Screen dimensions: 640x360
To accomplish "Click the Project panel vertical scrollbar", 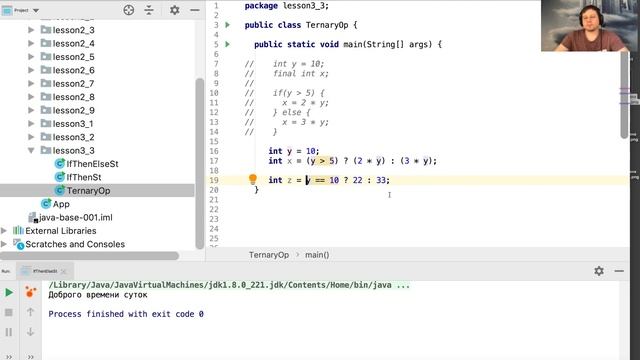I will click(200, 163).
